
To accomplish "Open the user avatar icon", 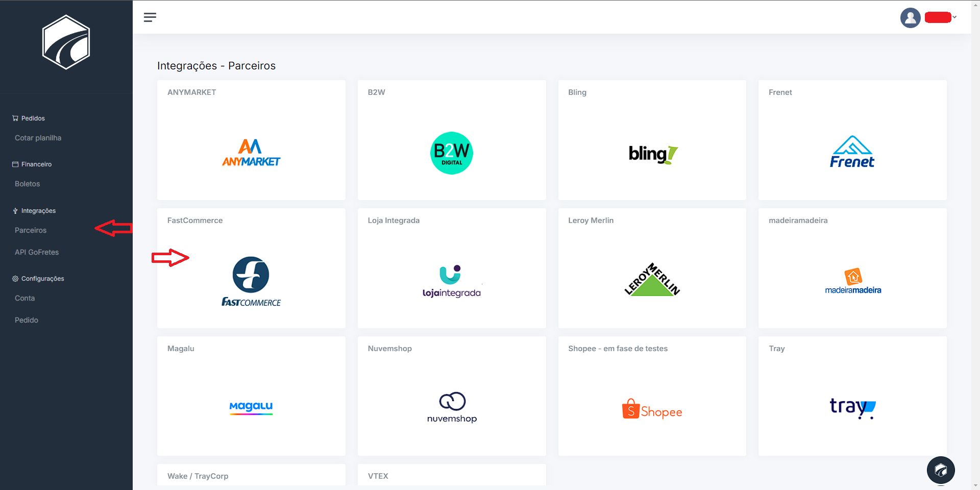I will 910,18.
